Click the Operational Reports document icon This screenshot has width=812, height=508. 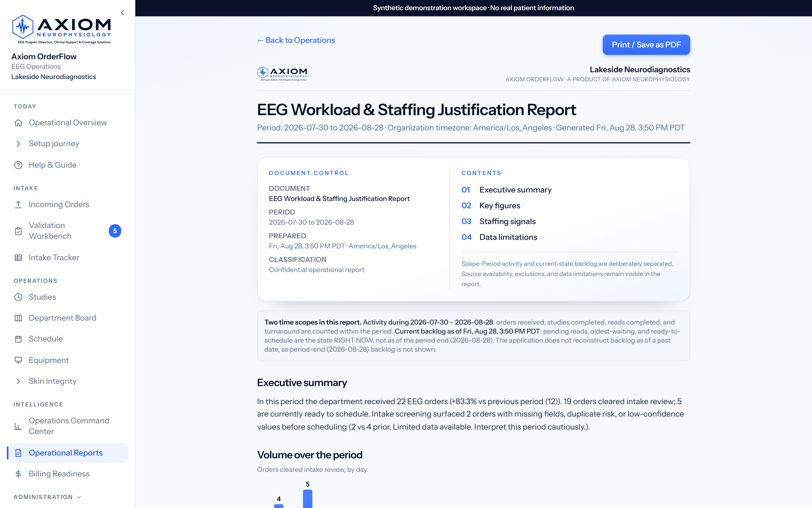point(18,453)
